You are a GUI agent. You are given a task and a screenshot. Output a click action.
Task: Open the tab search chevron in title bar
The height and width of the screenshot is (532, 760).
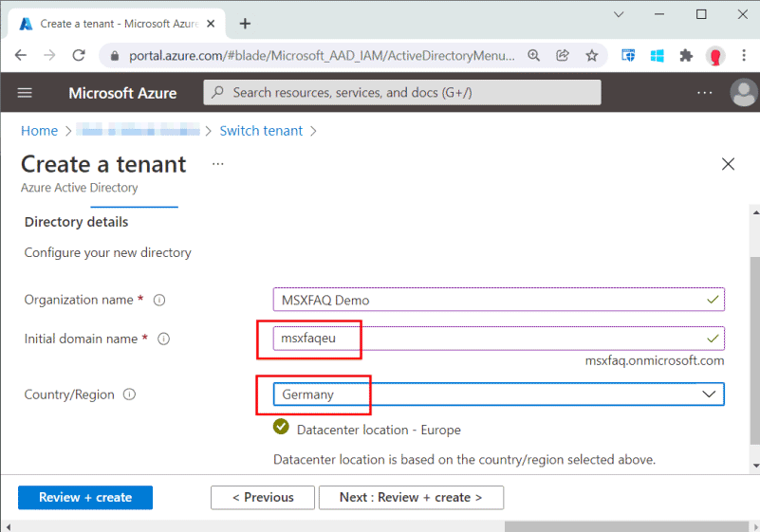[x=619, y=14]
